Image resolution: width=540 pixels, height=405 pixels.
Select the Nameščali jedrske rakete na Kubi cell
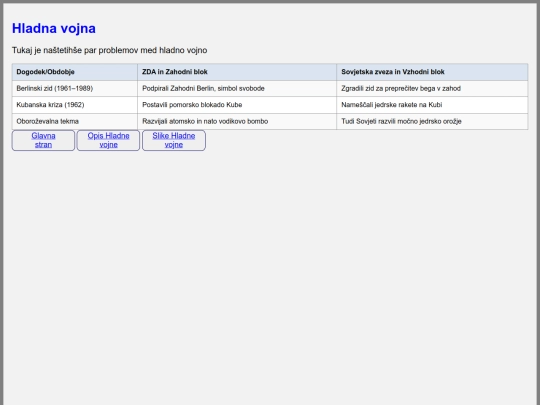click(432, 105)
